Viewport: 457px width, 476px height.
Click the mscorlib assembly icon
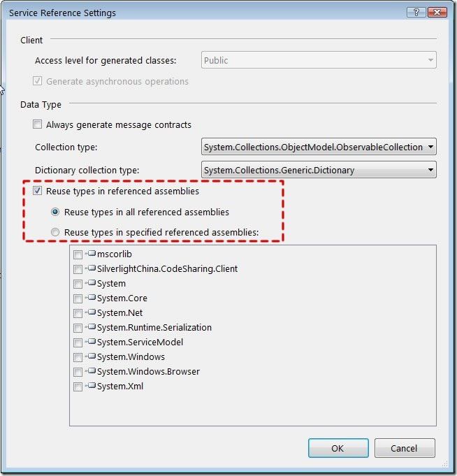point(91,253)
